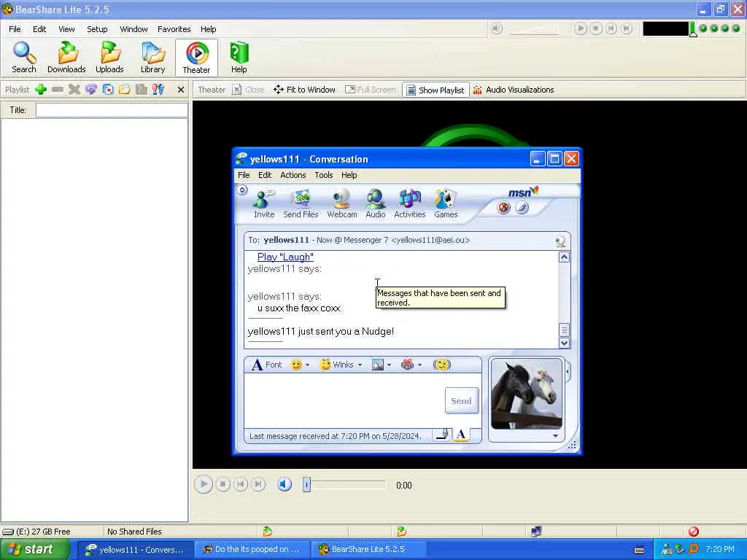Click the tray magnifier icon
Image resolution: width=747 pixels, height=560 pixels.
(x=694, y=549)
